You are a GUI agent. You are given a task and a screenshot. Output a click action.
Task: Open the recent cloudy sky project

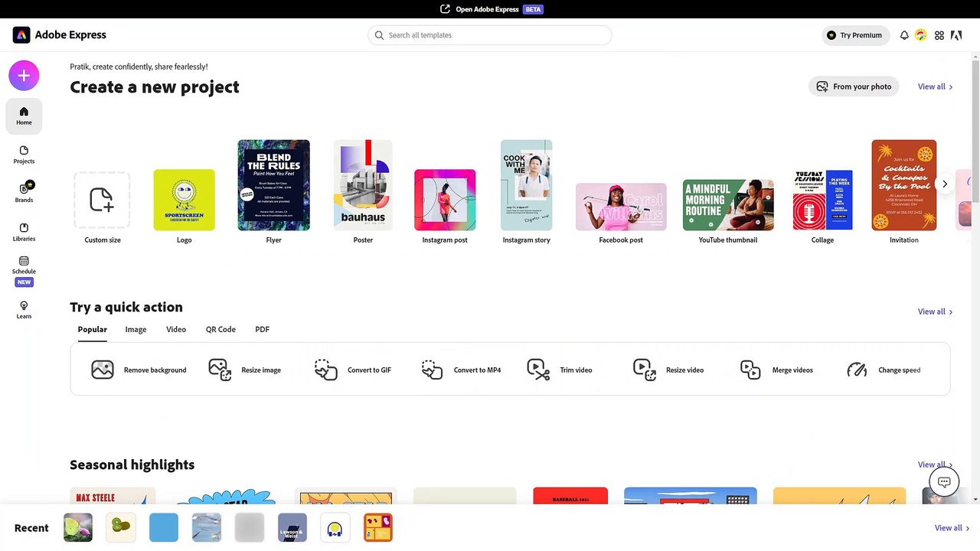coord(207,528)
